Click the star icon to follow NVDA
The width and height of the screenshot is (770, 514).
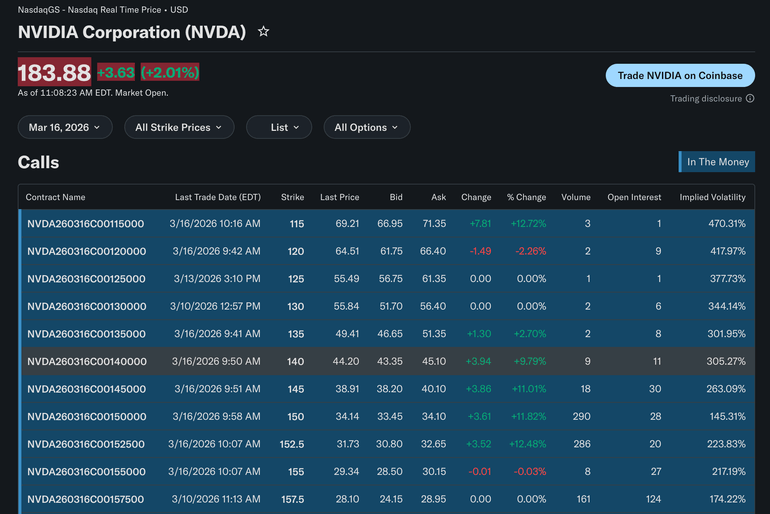[263, 32]
